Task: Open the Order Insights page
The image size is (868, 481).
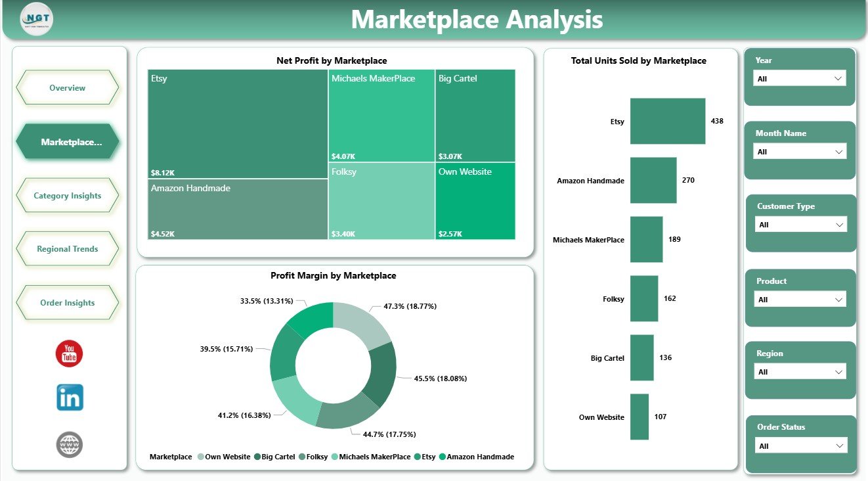Action: (x=67, y=303)
